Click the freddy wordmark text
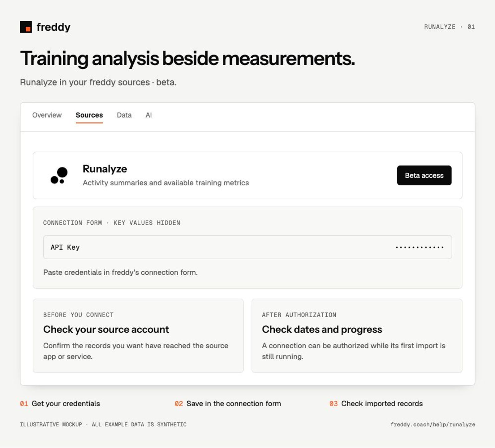Image resolution: width=495 pixels, height=448 pixels. (x=54, y=27)
